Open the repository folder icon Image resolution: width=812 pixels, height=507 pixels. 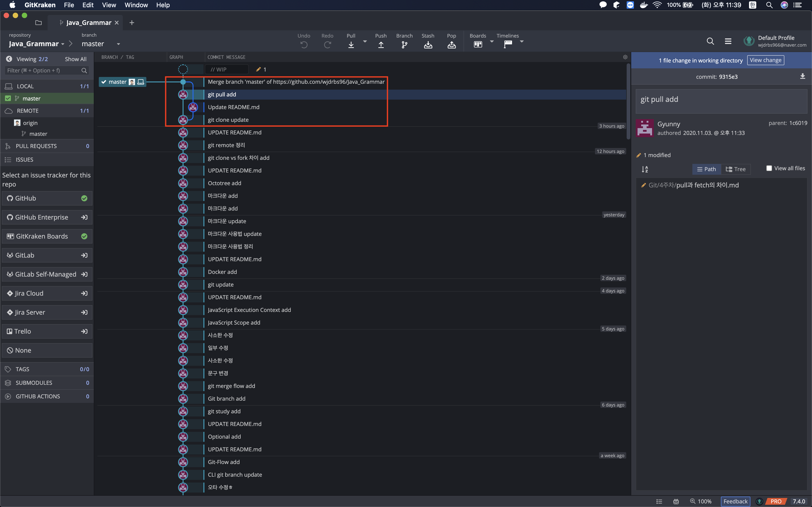pos(39,22)
